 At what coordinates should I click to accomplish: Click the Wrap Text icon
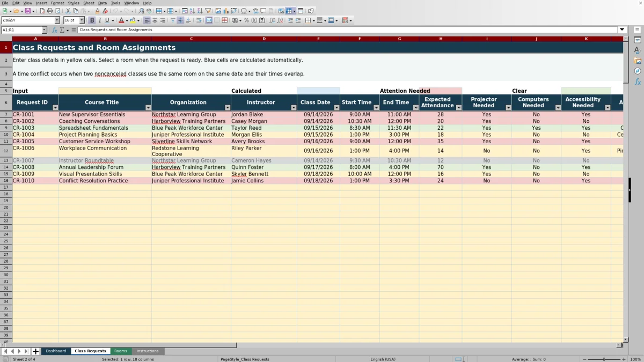click(199, 20)
